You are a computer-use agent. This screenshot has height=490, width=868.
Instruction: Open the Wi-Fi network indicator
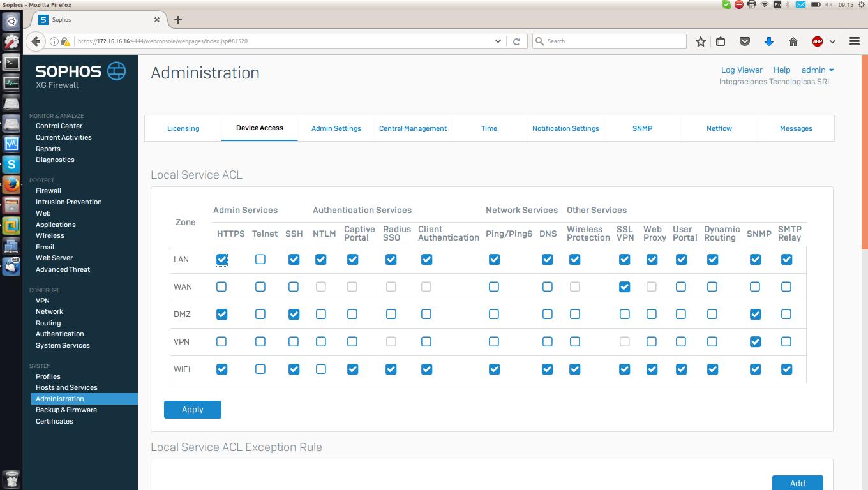(765, 4)
